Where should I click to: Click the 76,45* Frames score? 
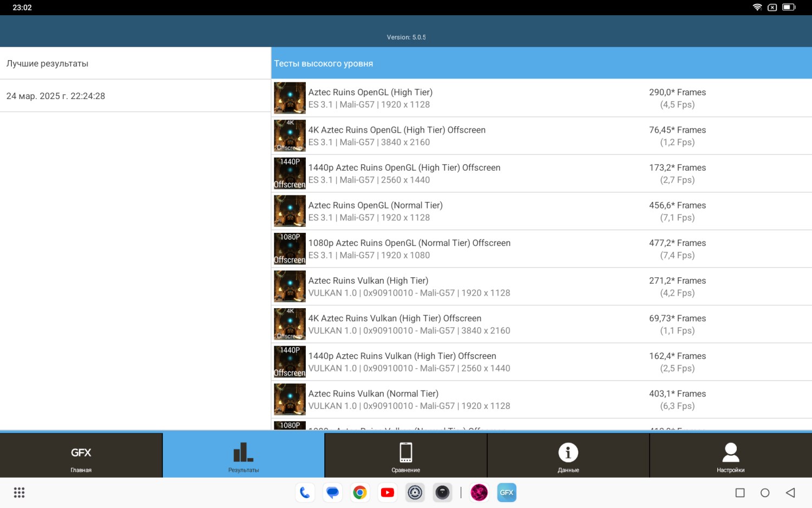tap(677, 130)
